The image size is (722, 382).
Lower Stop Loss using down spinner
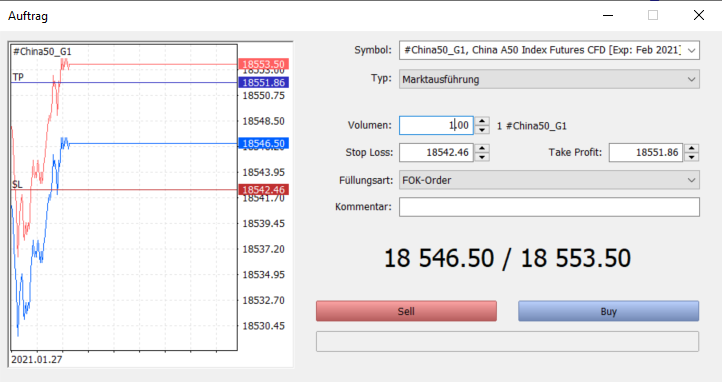coord(482,157)
